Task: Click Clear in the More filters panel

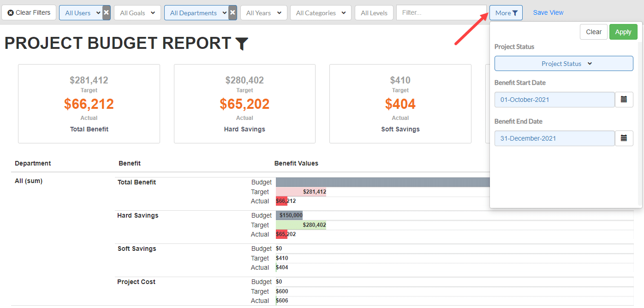Action: tap(593, 32)
